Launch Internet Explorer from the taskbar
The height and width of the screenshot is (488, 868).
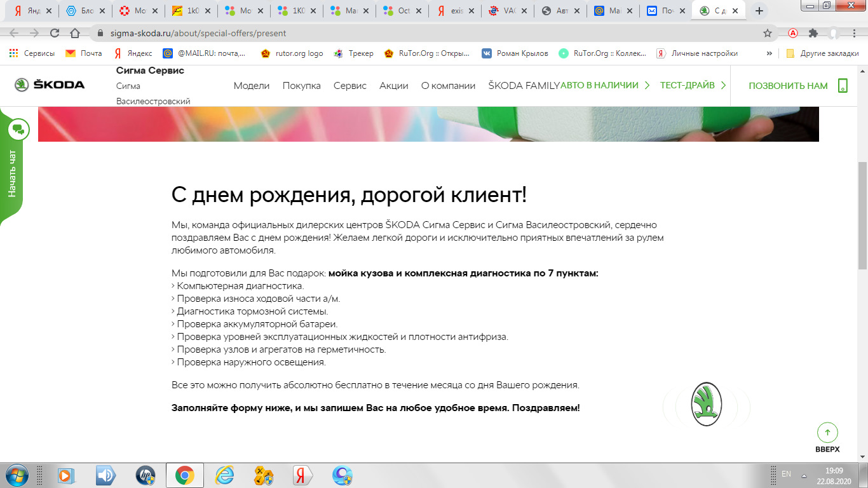click(224, 475)
